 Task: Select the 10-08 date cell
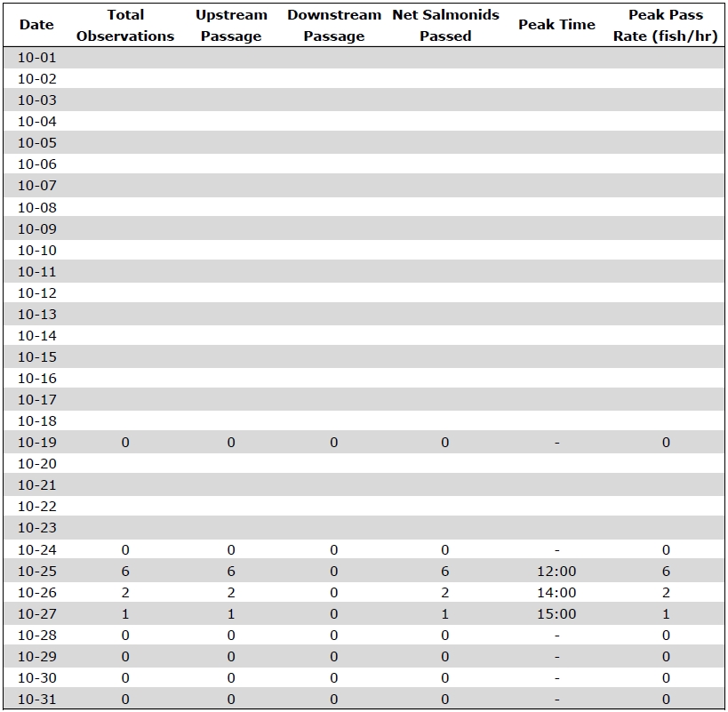pyautogui.click(x=37, y=207)
